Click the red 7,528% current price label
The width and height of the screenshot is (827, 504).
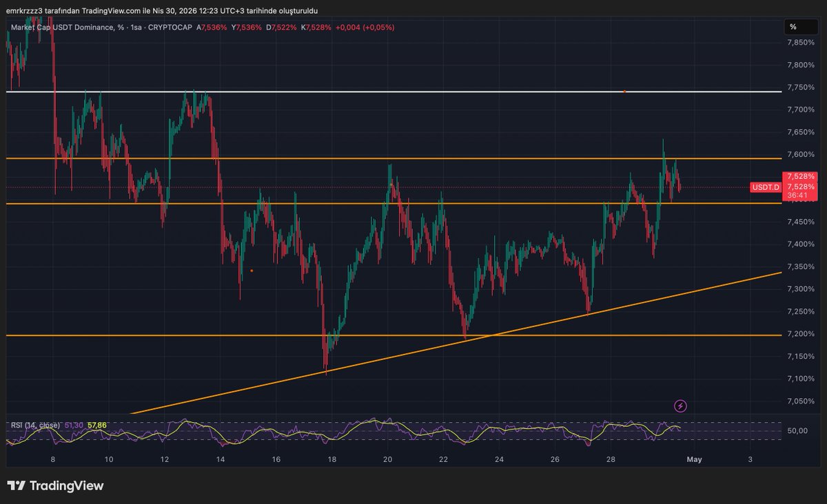[800, 187]
